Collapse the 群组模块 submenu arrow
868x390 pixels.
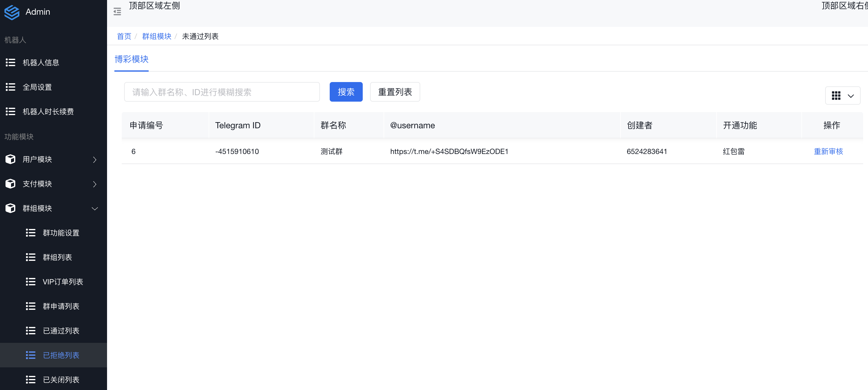point(95,208)
